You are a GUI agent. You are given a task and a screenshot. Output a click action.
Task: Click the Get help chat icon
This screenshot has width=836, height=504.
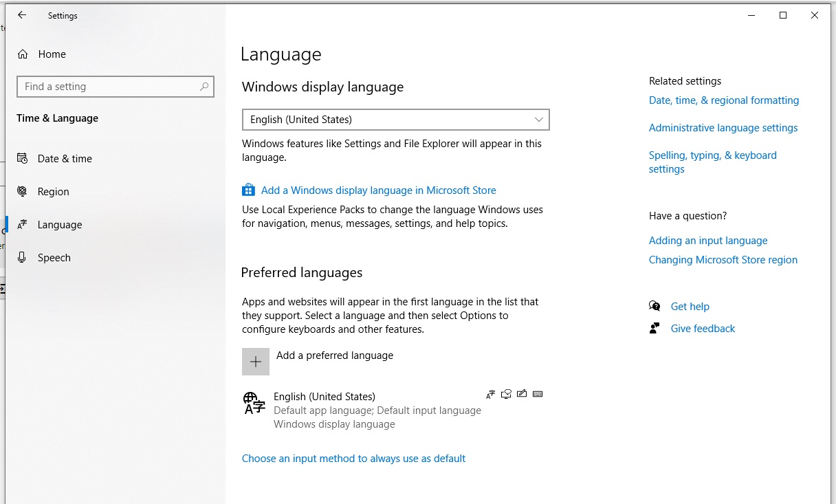pyautogui.click(x=654, y=307)
